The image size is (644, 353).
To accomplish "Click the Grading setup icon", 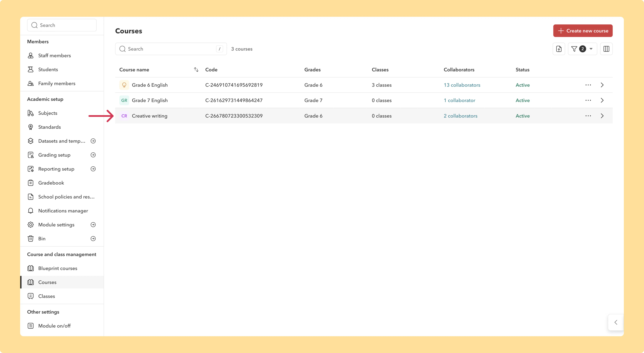I will click(31, 155).
